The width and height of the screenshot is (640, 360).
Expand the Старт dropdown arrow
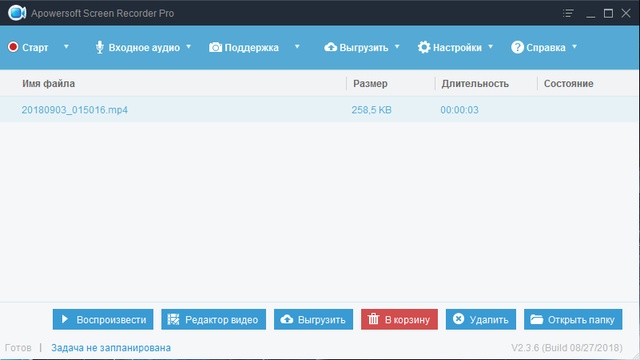[x=66, y=47]
